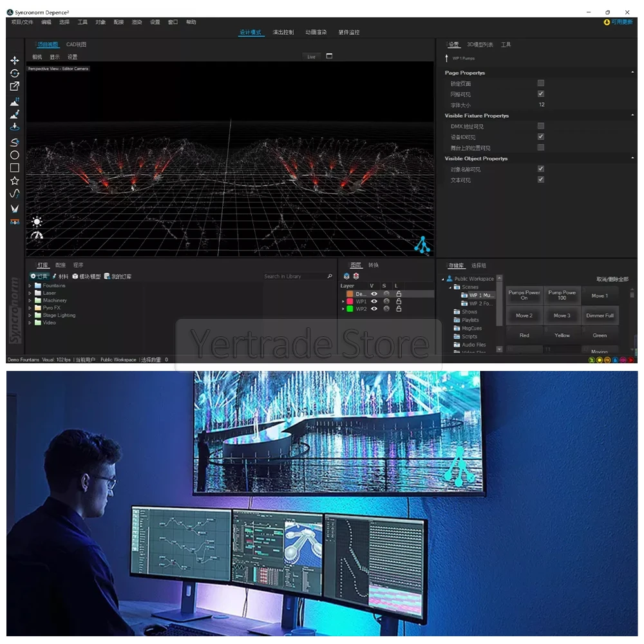
Task: Select the square shape tool
Action: [15, 167]
